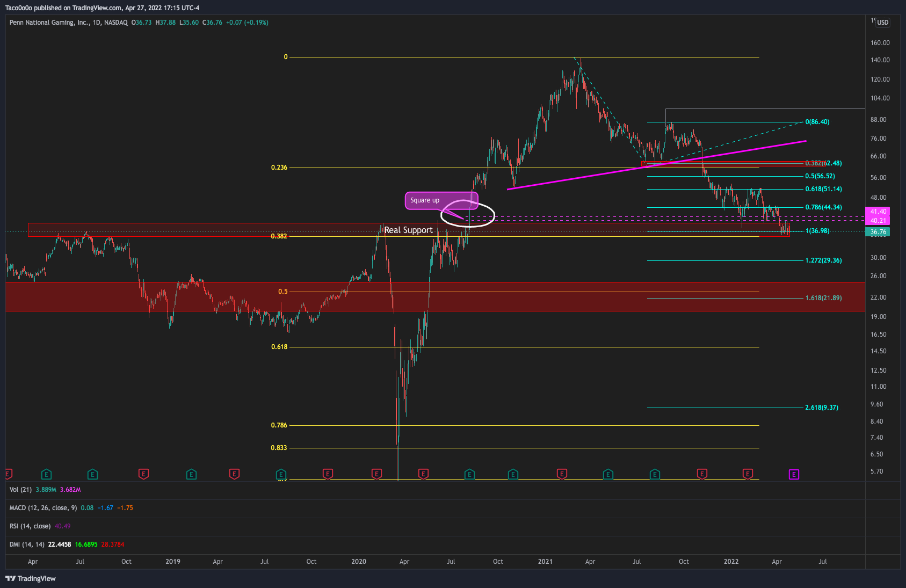Click the November 2018 red earnings marker
The height and width of the screenshot is (588, 906).
pyautogui.click(x=143, y=474)
